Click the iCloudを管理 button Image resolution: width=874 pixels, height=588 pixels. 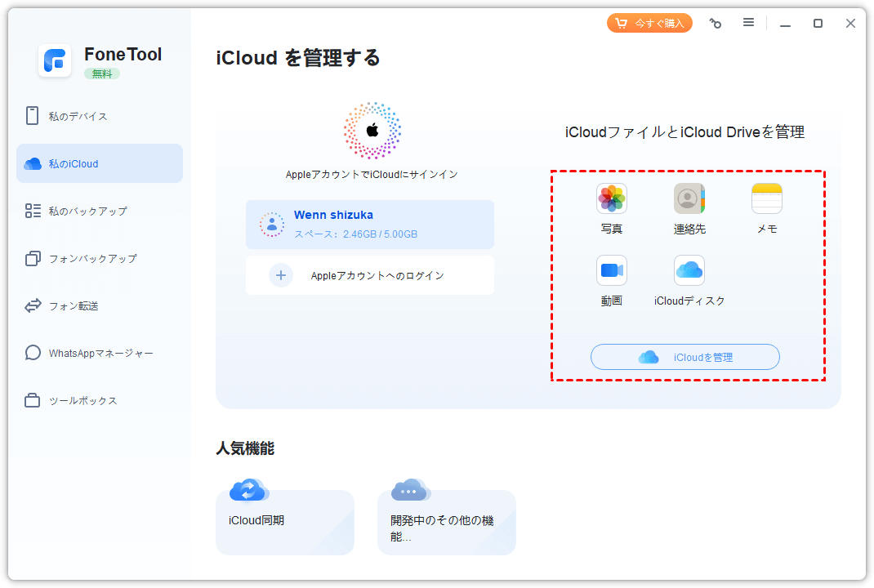click(685, 357)
